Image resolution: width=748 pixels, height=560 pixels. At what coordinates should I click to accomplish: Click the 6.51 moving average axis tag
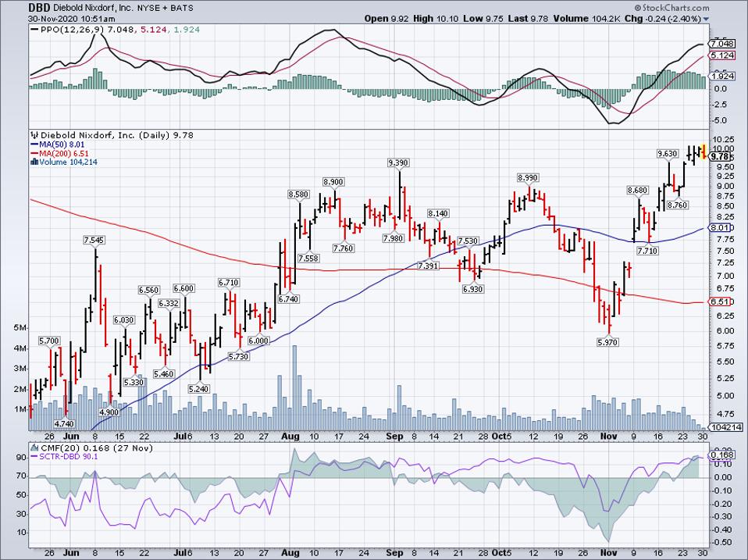click(720, 301)
